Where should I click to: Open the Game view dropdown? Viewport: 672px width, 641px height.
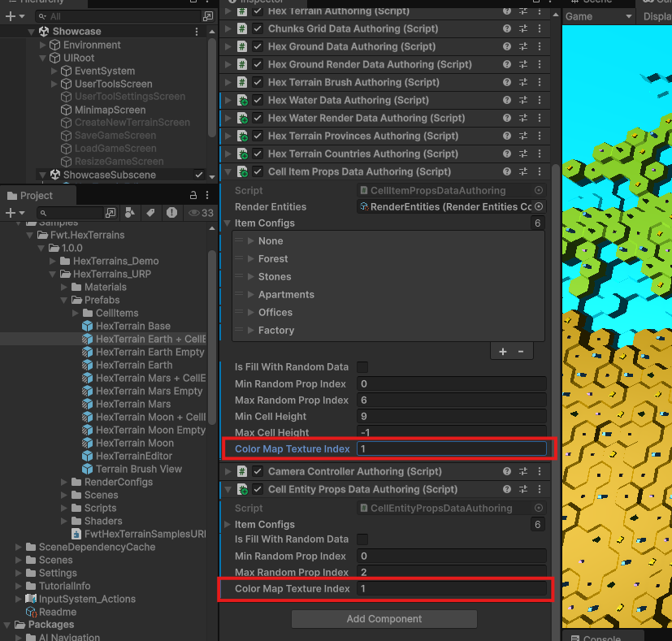tap(598, 17)
